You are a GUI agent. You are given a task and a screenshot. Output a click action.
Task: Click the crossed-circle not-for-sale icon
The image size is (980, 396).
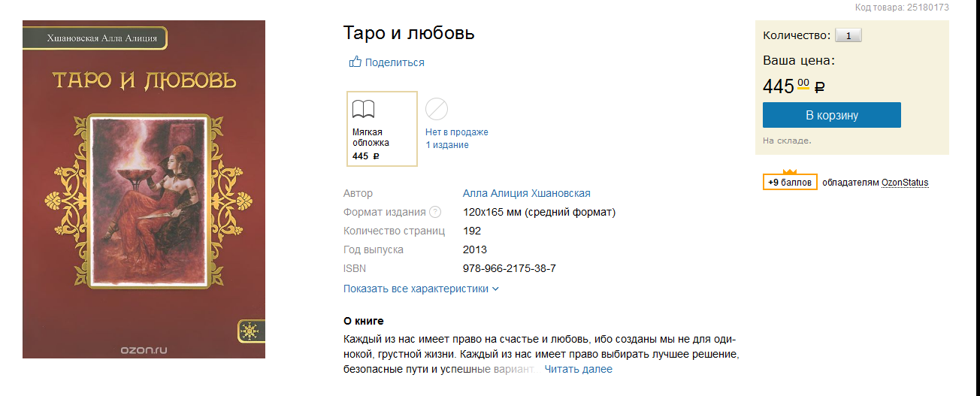coord(437,110)
